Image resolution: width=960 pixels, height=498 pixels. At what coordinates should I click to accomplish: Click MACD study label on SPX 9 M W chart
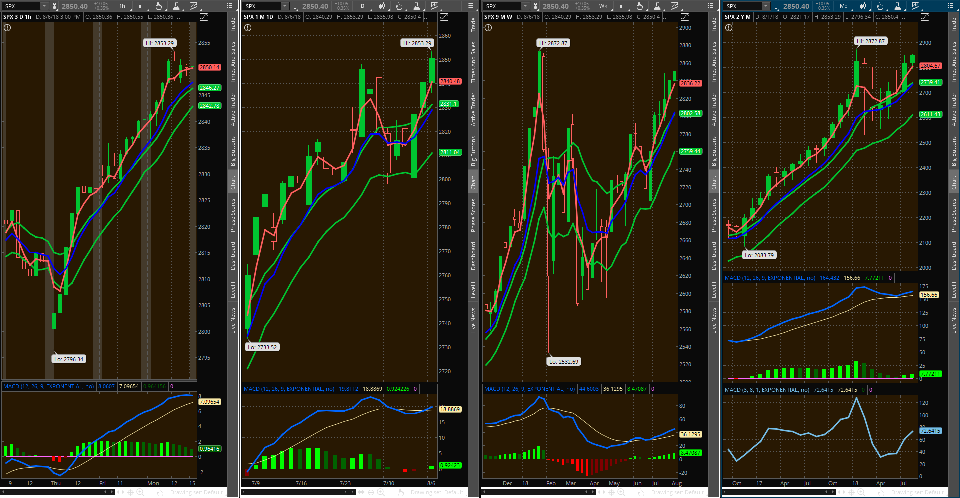tap(528, 389)
